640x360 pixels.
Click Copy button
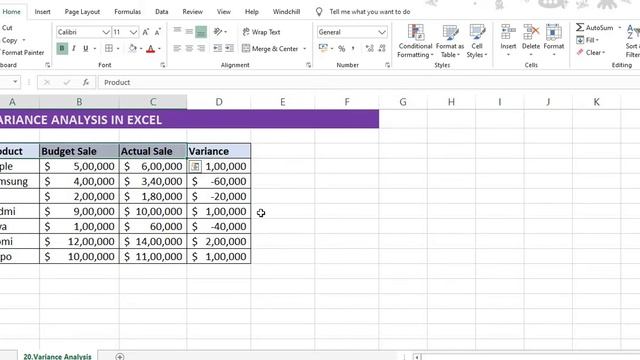[x=10, y=40]
